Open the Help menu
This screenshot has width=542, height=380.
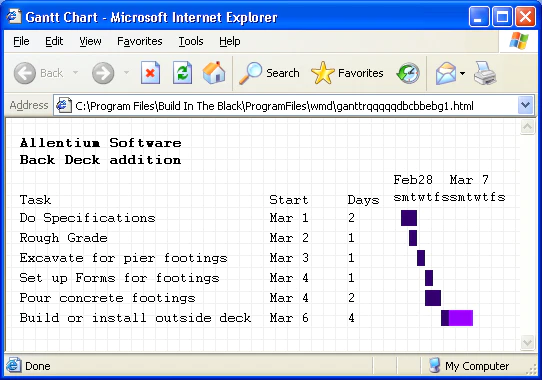pos(230,41)
